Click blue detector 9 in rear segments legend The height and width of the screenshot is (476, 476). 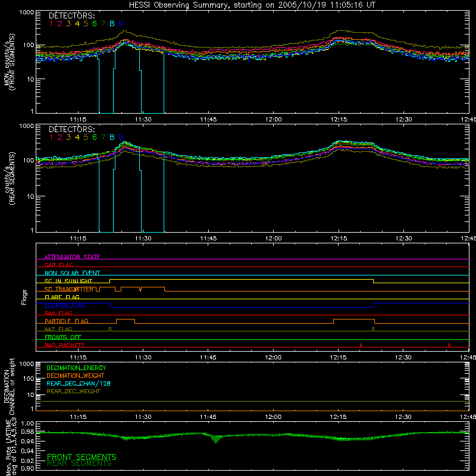click(x=121, y=137)
